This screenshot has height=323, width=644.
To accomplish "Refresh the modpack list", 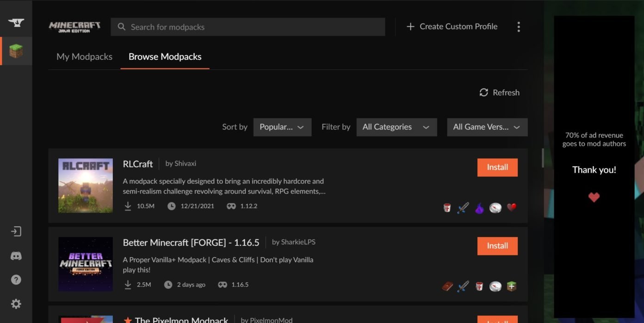I will 499,93.
